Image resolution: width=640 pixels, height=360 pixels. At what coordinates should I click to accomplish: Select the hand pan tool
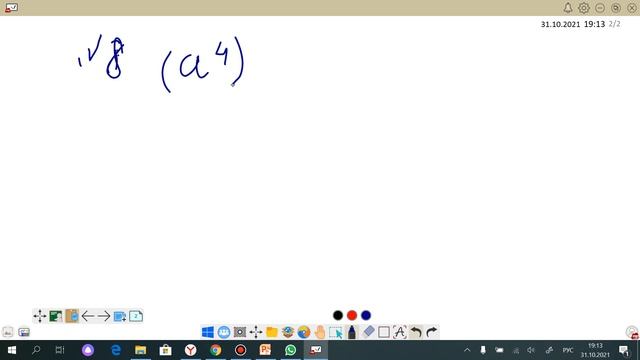320,332
